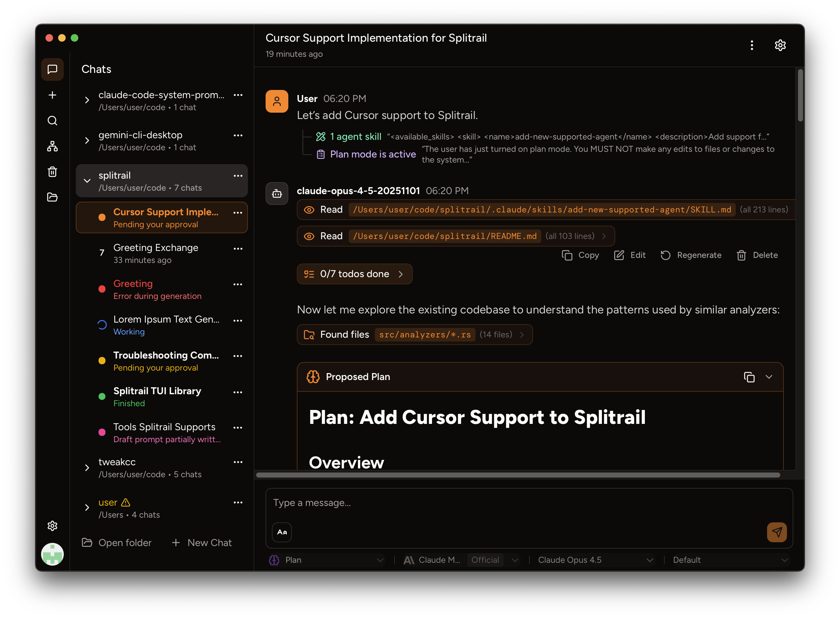The width and height of the screenshot is (840, 618).
Task: Click the horizontal scrollbar below the chat
Action: 518,475
